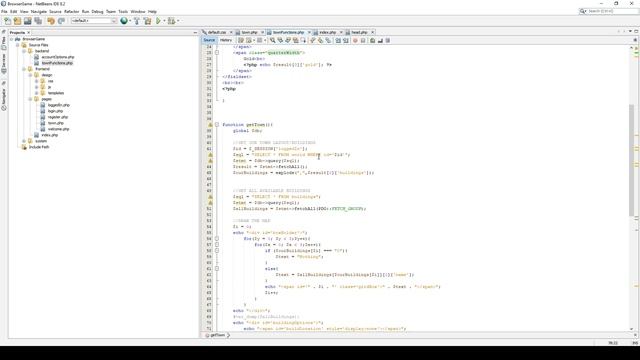
Task: Open the Navigate menu
Action: pos(39,11)
